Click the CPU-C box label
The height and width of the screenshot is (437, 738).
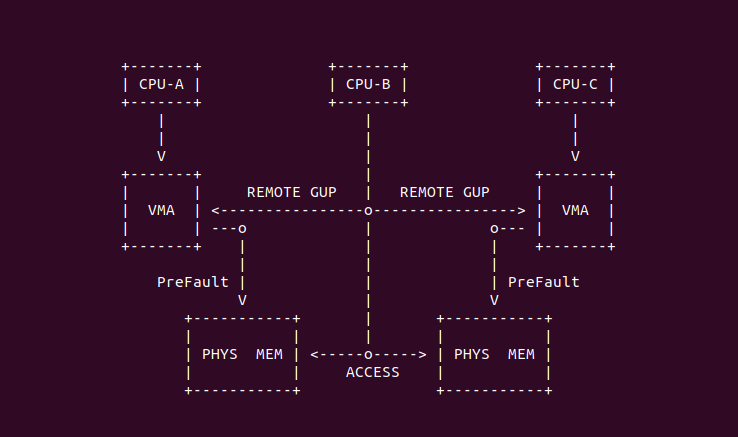575,84
